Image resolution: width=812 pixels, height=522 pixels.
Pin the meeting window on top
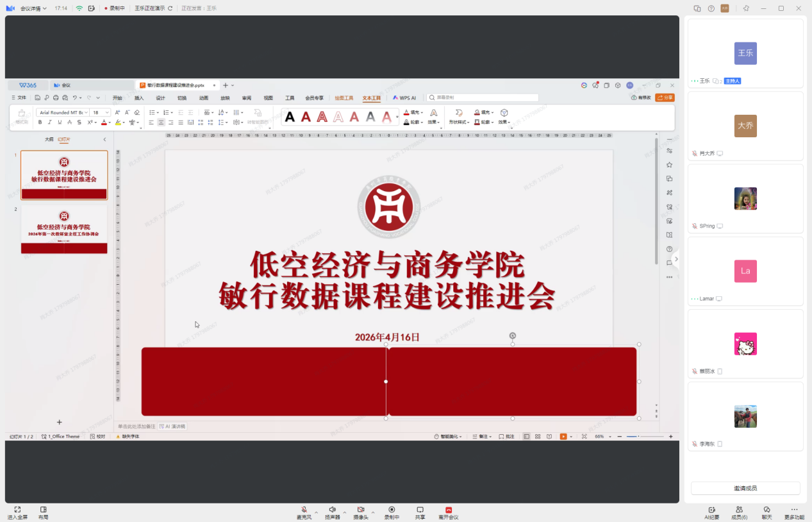[745, 8]
